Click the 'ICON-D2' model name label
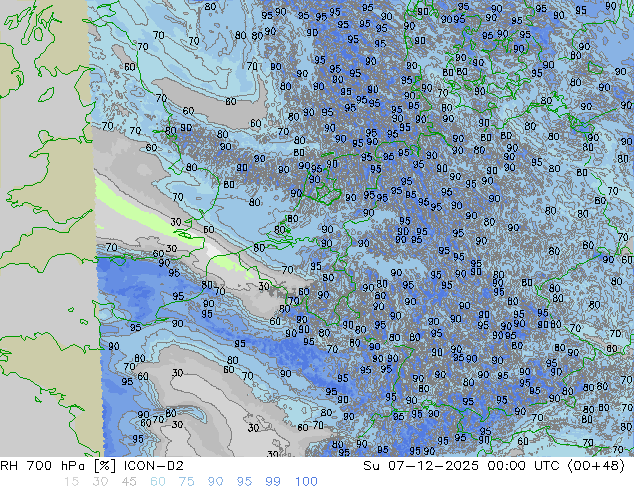 coord(154,466)
